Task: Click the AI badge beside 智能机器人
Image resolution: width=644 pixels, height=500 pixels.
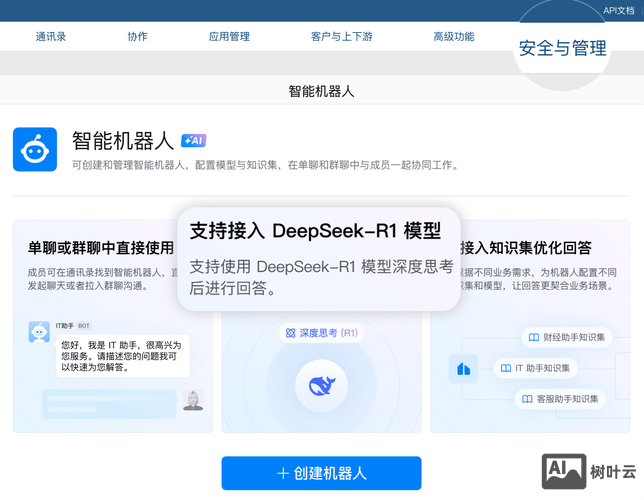Action: (193, 141)
